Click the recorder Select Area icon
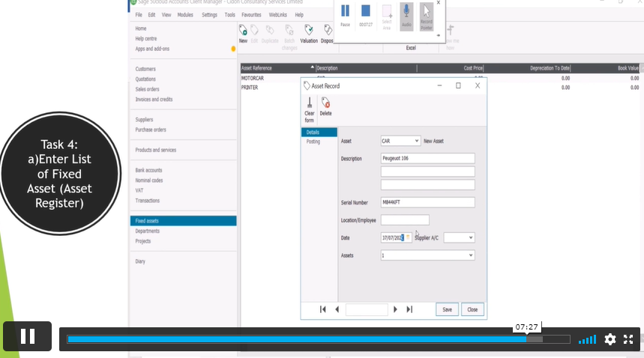Viewport: 644px width, 358px height. click(x=387, y=16)
